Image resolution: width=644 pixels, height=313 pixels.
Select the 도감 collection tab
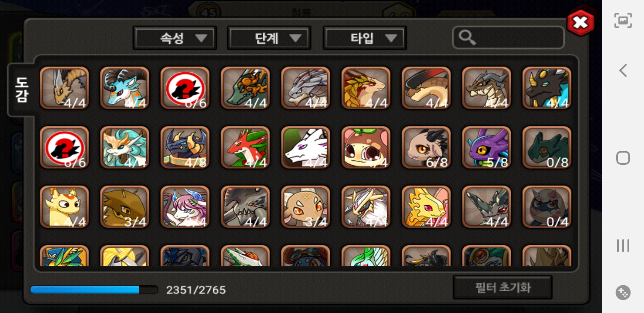pos(21,90)
